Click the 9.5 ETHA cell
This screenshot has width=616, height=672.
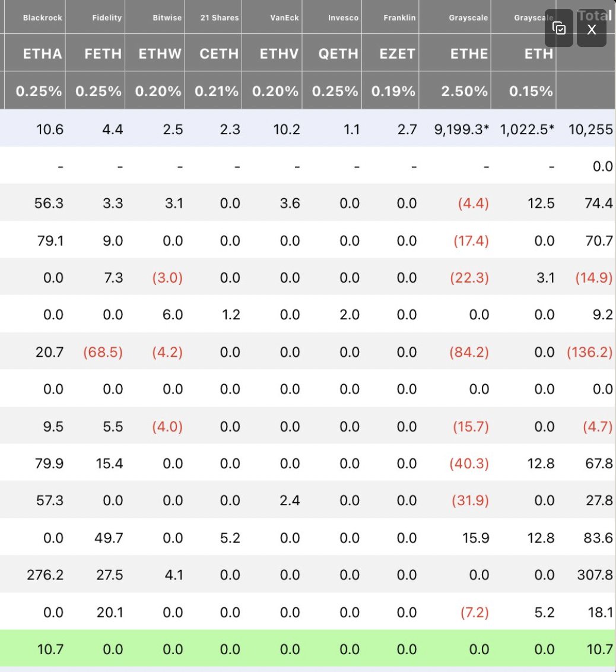[53, 426]
